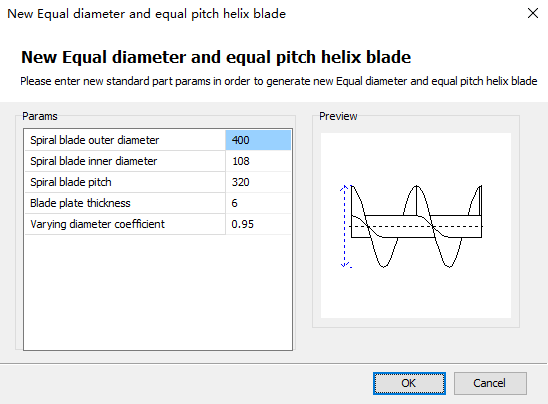Select the spiral blade pitch value 320

click(258, 182)
